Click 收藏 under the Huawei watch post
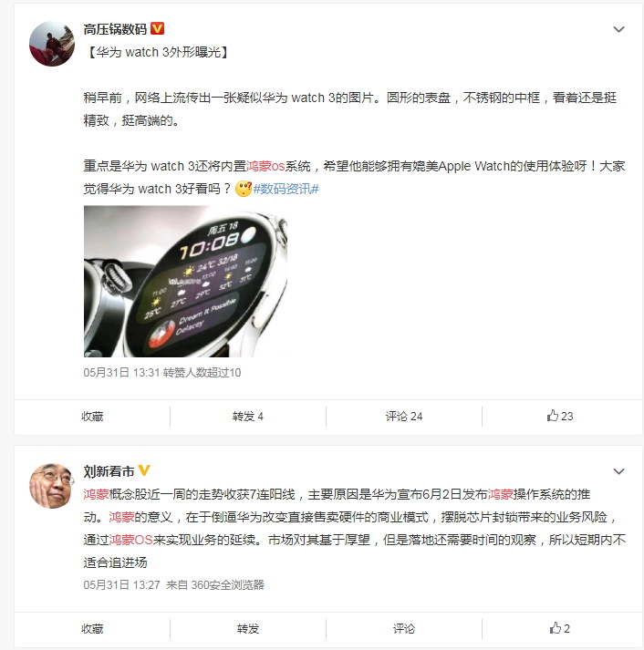The height and width of the screenshot is (650, 644). [92, 417]
